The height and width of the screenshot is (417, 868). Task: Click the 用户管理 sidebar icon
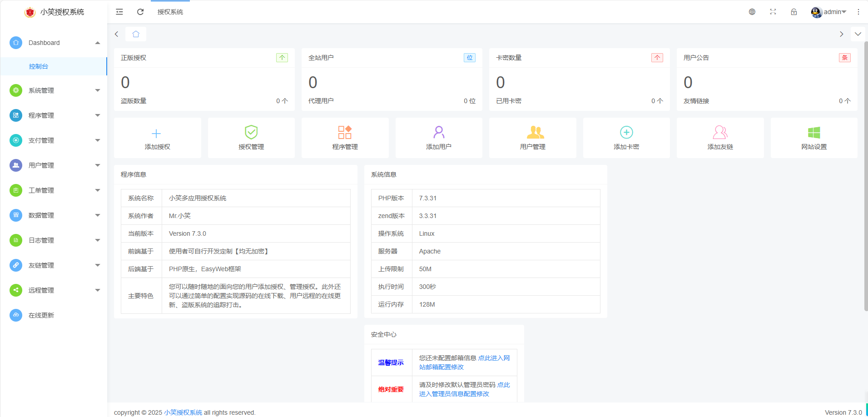coord(16,165)
